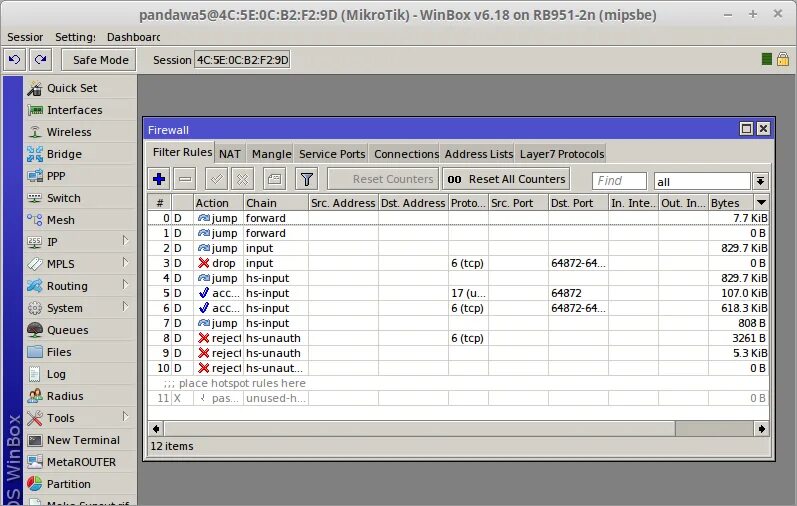The height and width of the screenshot is (506, 797).
Task: Open Wireless in the sidebar
Action: click(80, 132)
